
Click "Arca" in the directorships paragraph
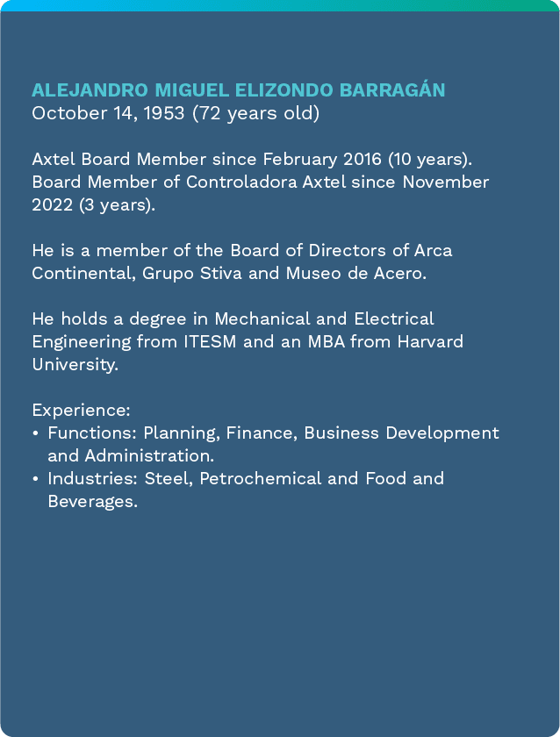coord(434,250)
